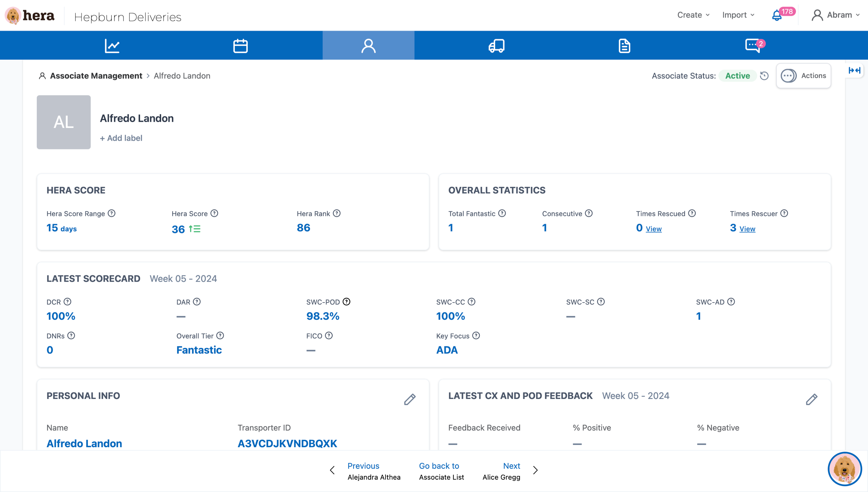
Task: Open the vehicle management truck icon
Action: (x=496, y=45)
